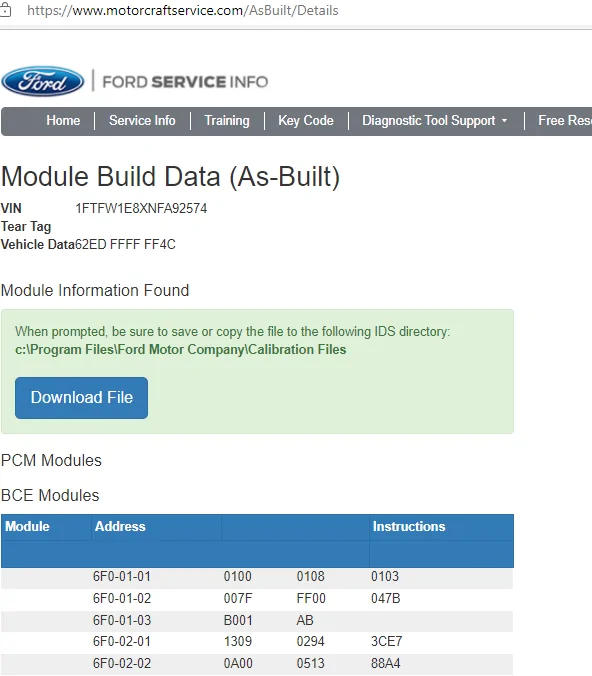Select Vehicle Data value 62ED FFFF FF4C
This screenshot has height=676, width=592.
125,244
